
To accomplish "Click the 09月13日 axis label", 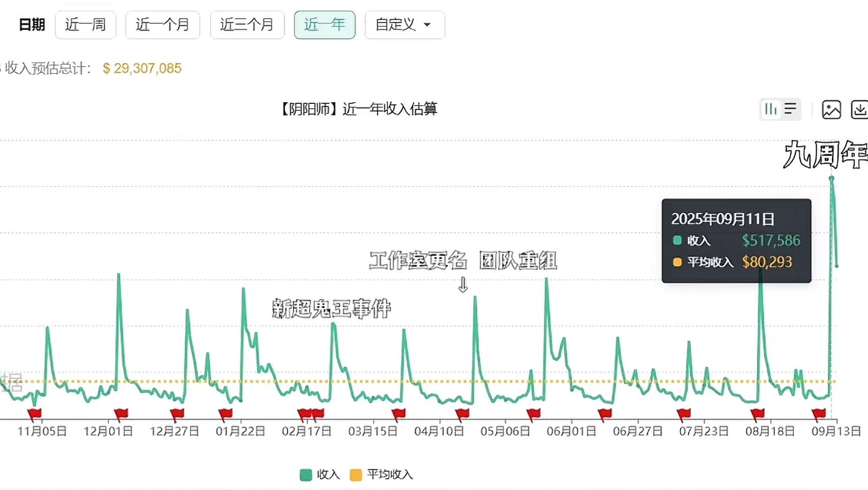I will click(836, 431).
